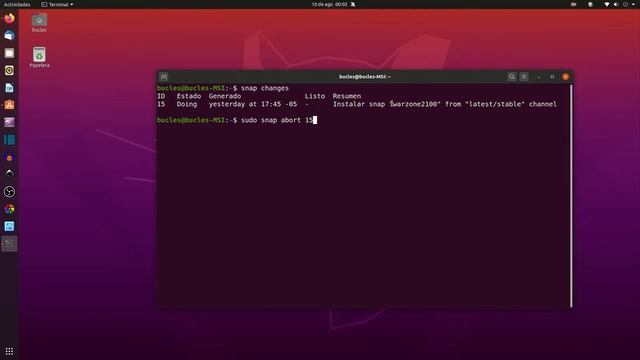Click Actividades overview button
Viewport: 640px width, 360px height.
[x=17, y=4]
